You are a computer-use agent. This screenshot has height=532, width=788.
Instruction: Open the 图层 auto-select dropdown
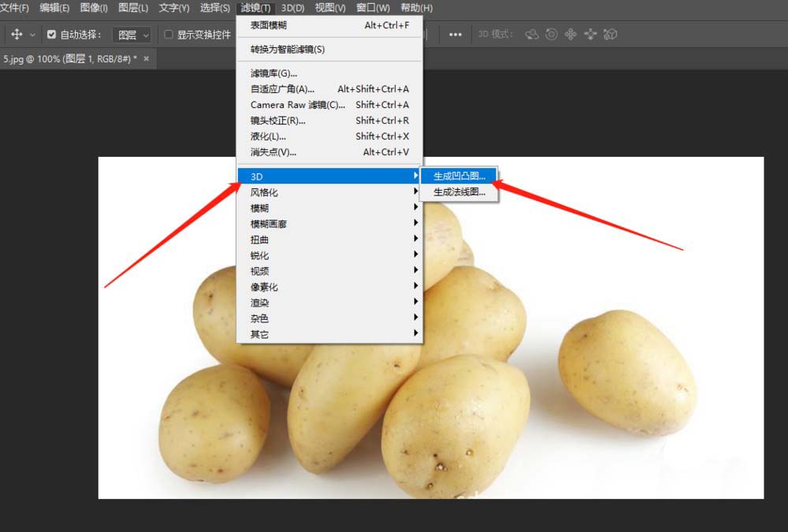tap(132, 35)
